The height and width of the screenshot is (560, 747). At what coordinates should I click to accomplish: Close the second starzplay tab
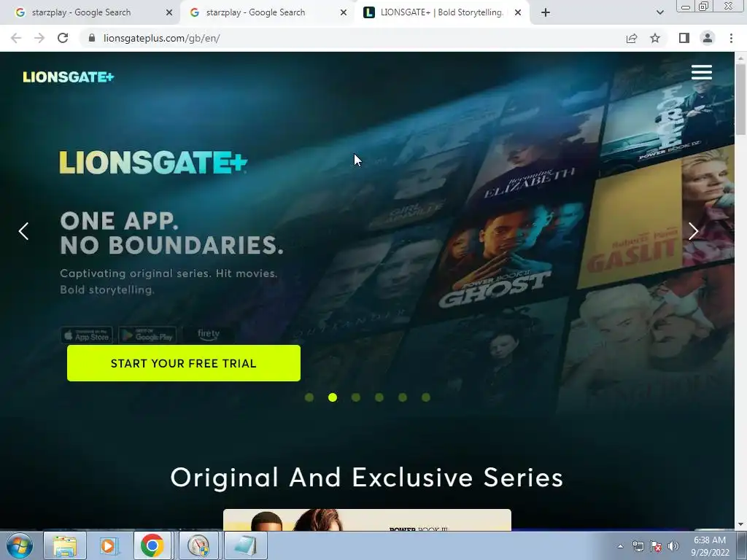344,12
